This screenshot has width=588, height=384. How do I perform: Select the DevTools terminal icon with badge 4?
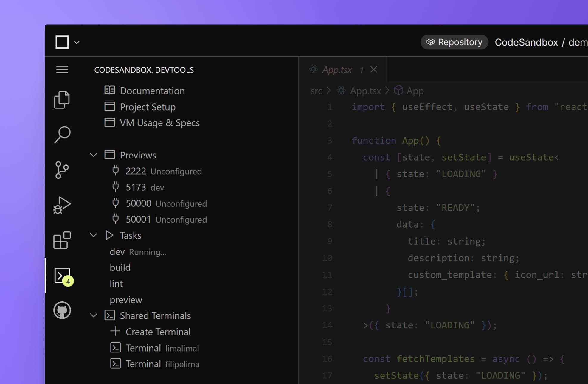62,275
